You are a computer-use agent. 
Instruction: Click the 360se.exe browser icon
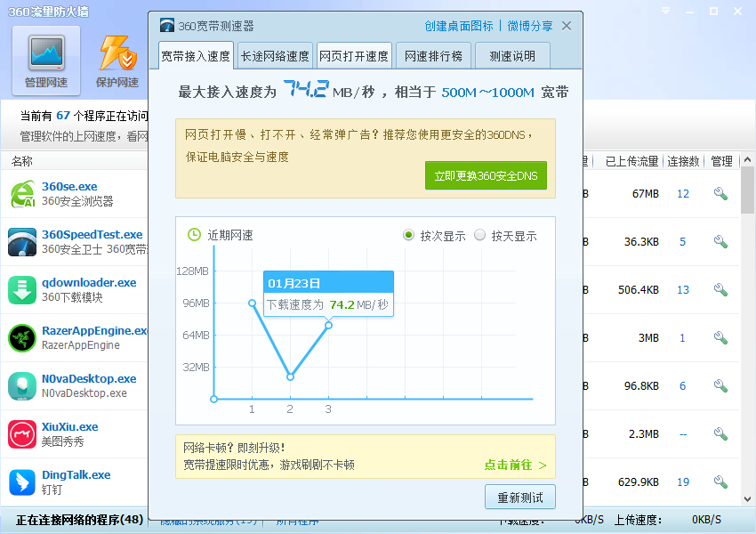coord(22,194)
